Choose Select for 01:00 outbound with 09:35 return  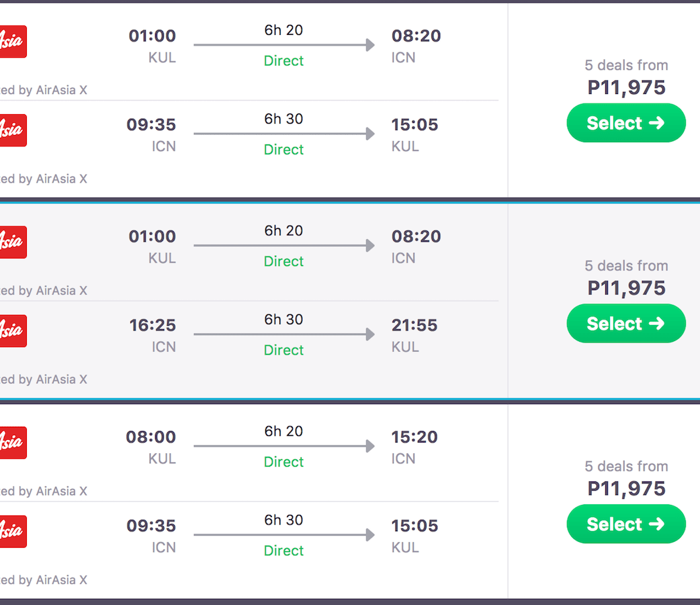(x=625, y=123)
